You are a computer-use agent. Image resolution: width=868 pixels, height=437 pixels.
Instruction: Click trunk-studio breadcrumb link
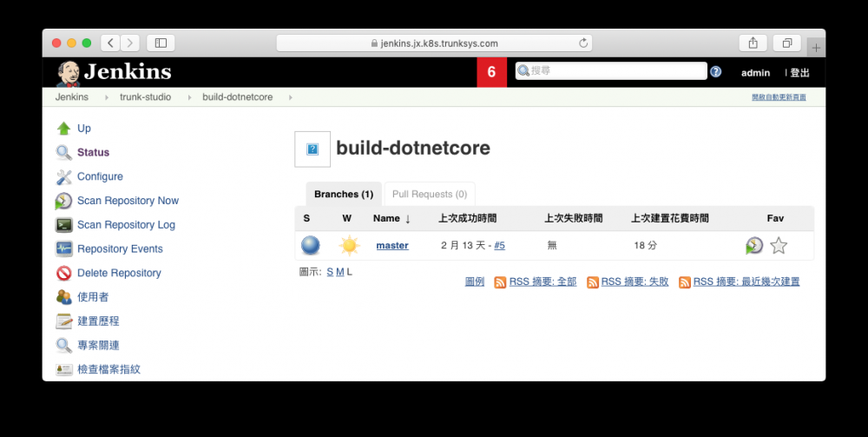coord(146,97)
